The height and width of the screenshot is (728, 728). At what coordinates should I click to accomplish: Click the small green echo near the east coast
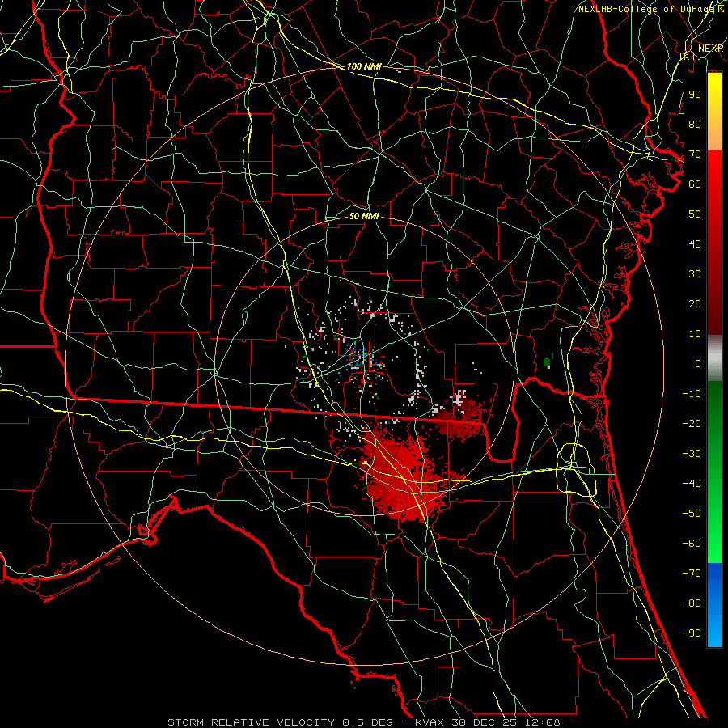click(548, 362)
